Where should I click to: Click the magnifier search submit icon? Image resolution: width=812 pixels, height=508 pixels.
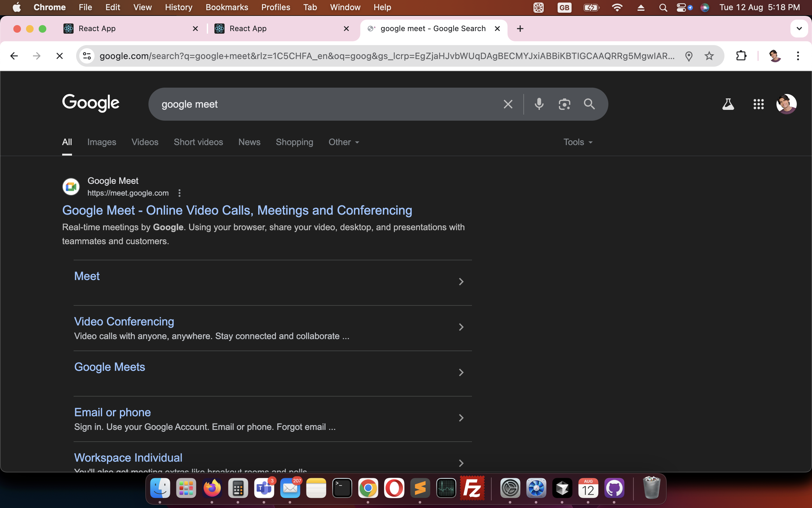click(x=589, y=104)
